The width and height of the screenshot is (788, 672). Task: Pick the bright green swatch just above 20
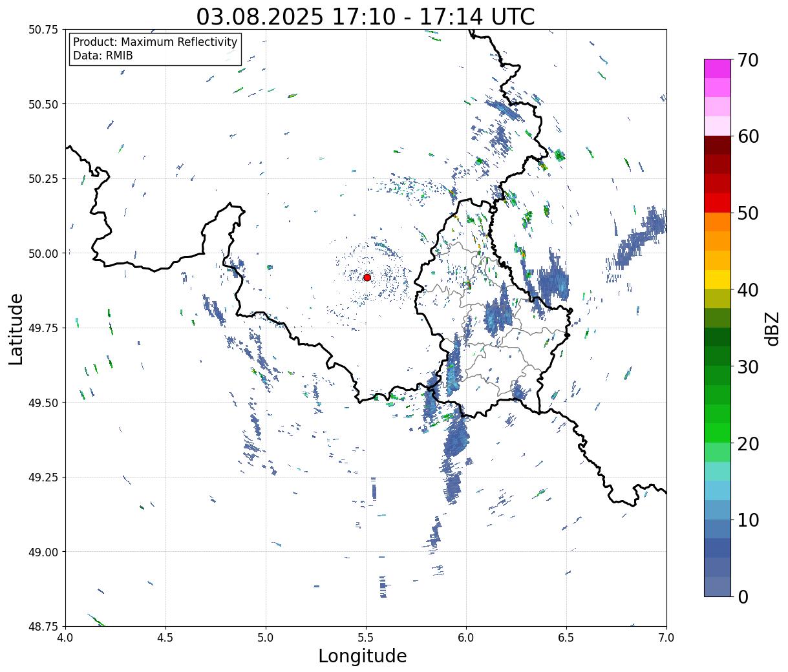tap(718, 433)
